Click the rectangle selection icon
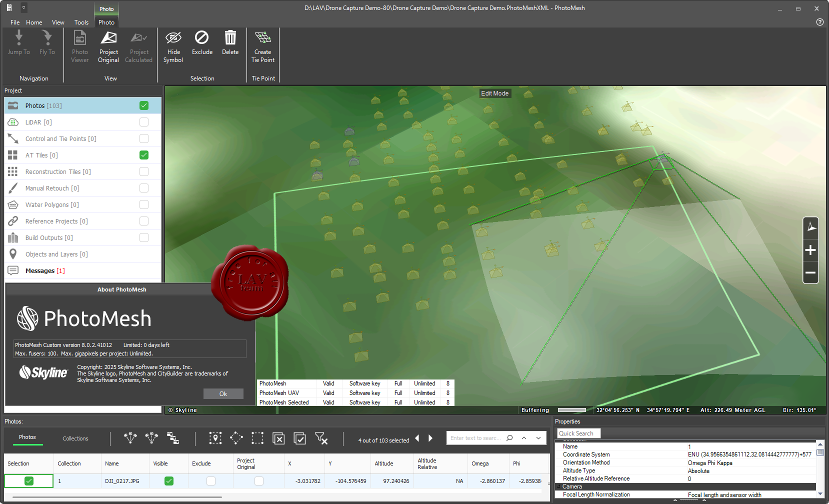 tap(257, 438)
